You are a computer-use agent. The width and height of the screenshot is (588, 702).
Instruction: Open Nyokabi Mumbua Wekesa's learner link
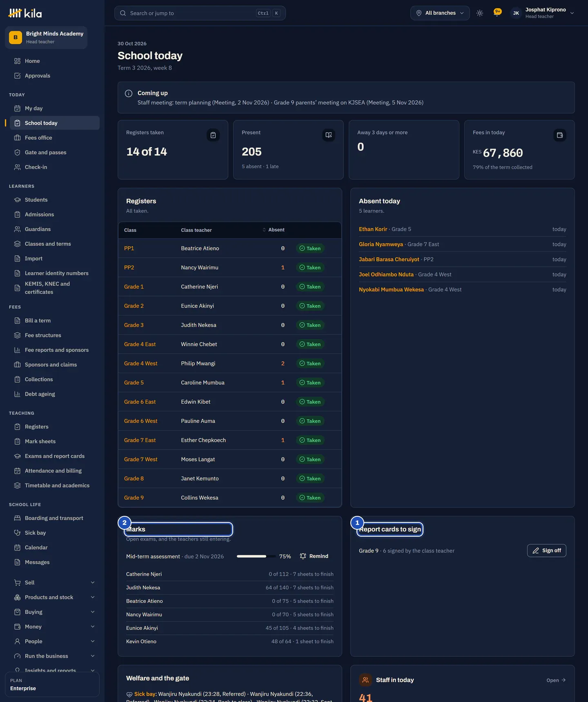pyautogui.click(x=391, y=290)
